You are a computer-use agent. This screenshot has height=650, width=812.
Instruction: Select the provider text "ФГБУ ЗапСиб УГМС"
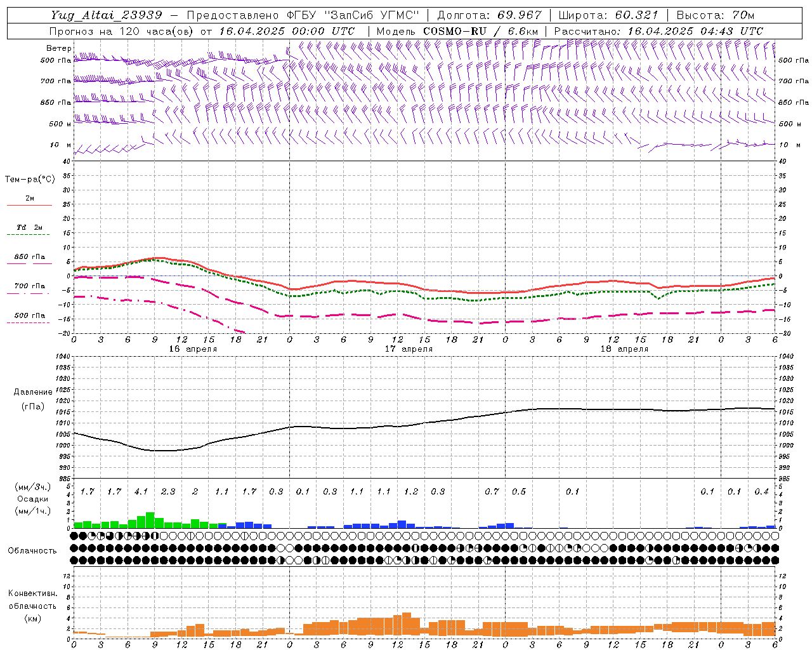point(353,15)
